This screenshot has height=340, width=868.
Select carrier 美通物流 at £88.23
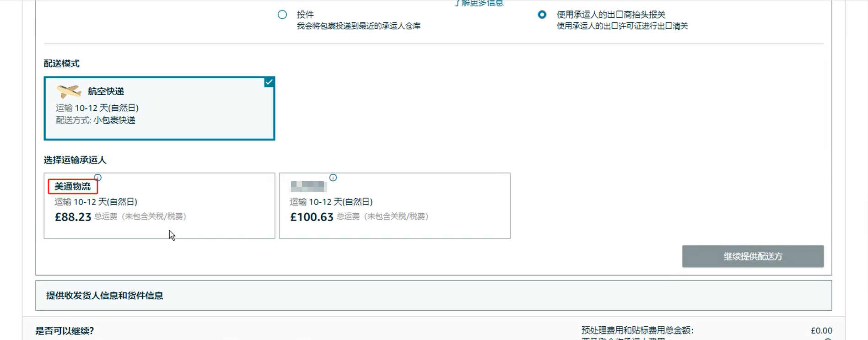click(x=159, y=205)
